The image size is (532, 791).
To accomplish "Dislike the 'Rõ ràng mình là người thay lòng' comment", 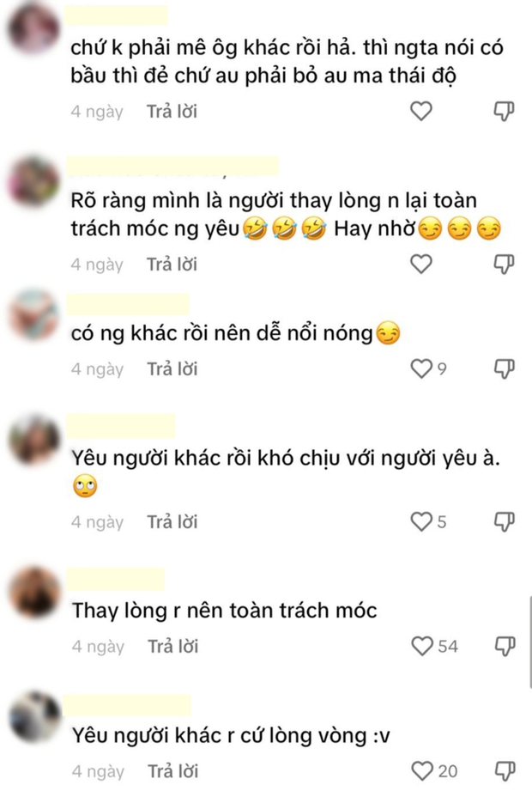I will click(x=504, y=265).
